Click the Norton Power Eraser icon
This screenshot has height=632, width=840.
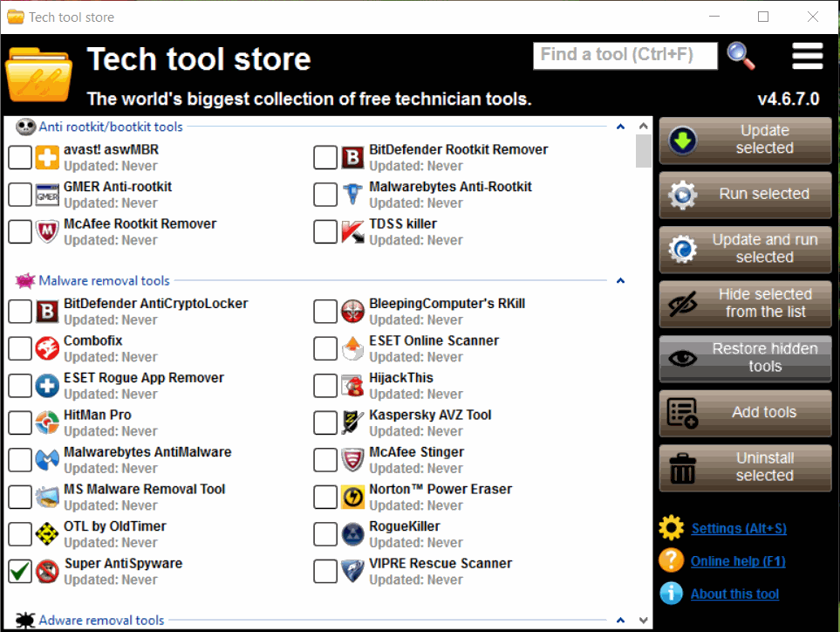click(x=352, y=498)
